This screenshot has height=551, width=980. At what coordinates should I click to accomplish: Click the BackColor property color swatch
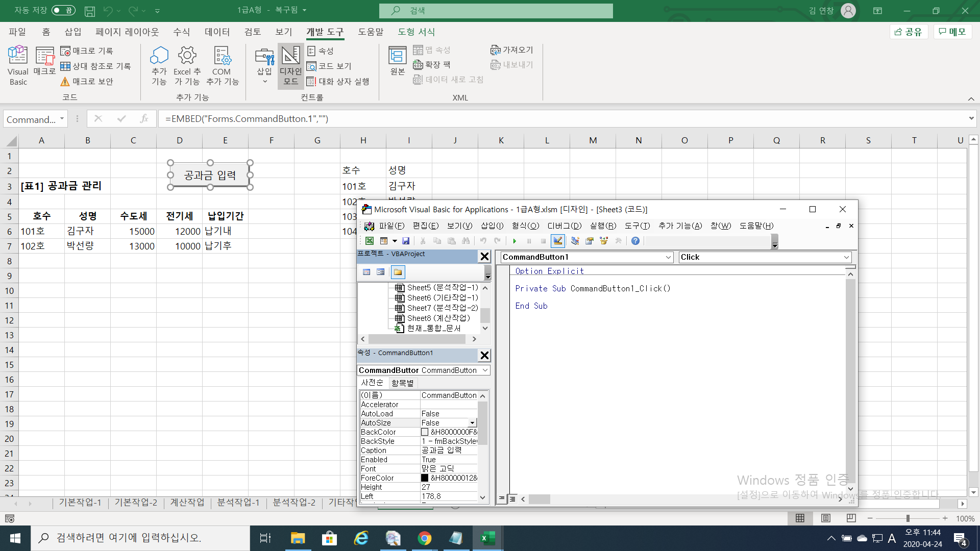425,432
